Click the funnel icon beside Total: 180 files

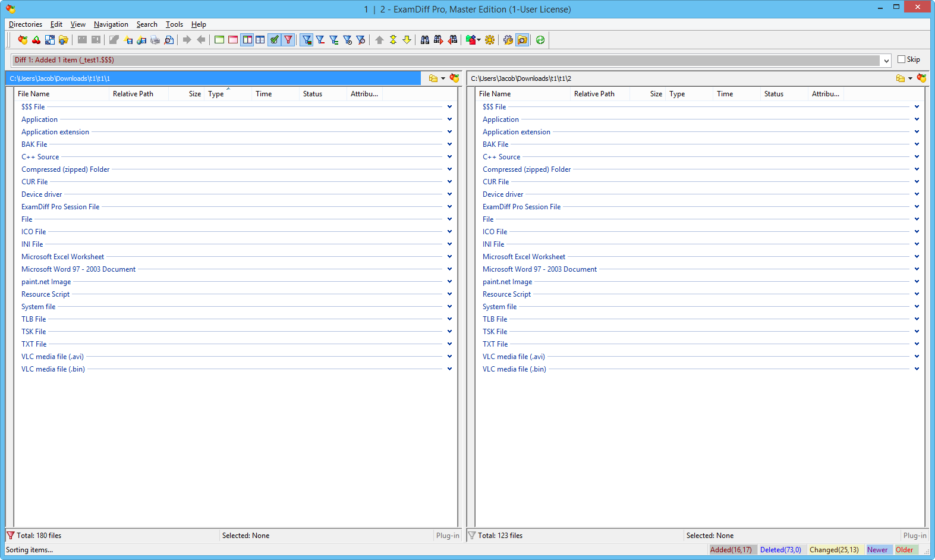click(x=11, y=536)
